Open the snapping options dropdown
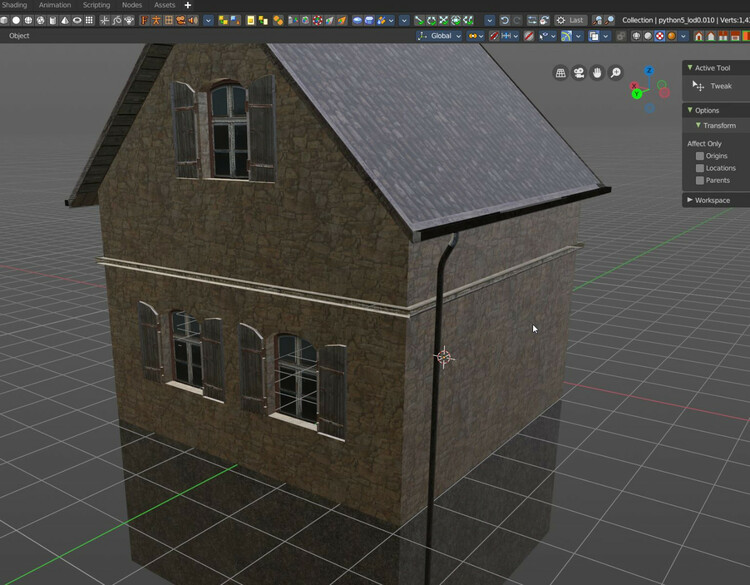The height and width of the screenshot is (585, 750). (x=510, y=36)
